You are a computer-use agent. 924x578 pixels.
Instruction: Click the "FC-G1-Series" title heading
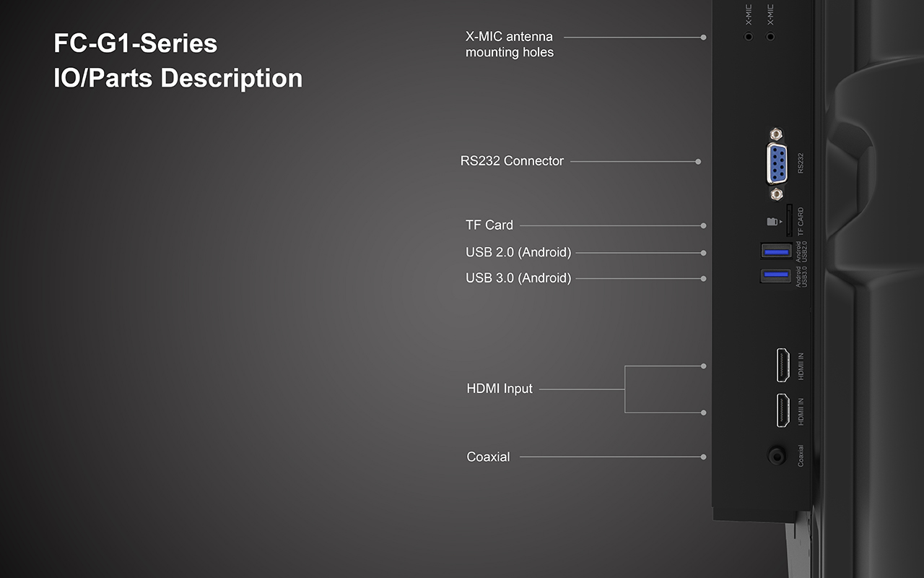click(135, 43)
